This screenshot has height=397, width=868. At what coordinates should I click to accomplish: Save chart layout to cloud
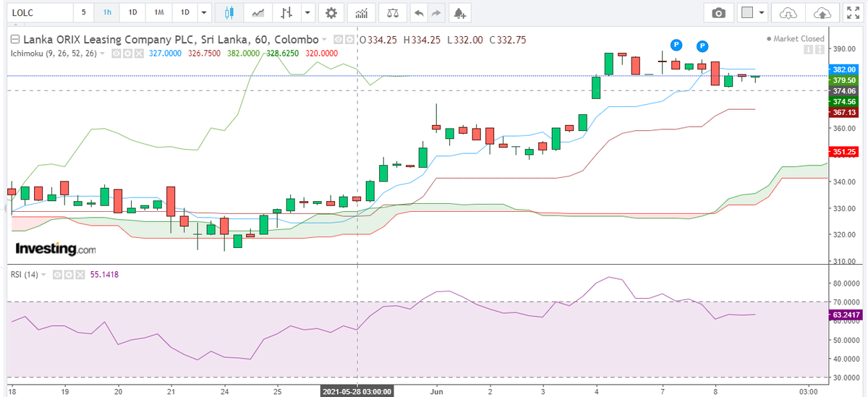tap(822, 13)
